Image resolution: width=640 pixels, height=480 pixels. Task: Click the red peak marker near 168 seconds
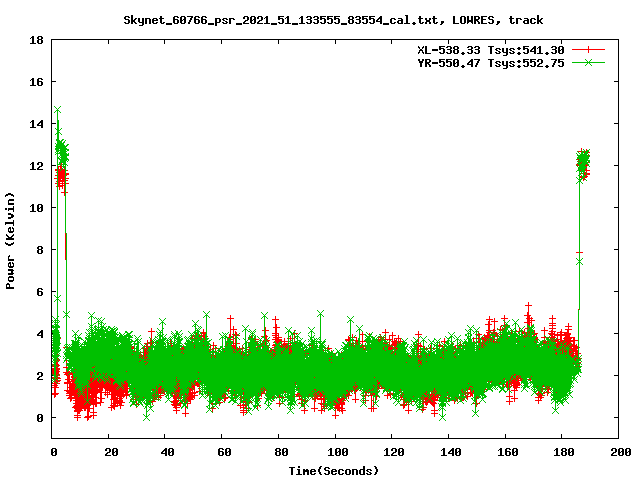pyautogui.click(x=529, y=305)
